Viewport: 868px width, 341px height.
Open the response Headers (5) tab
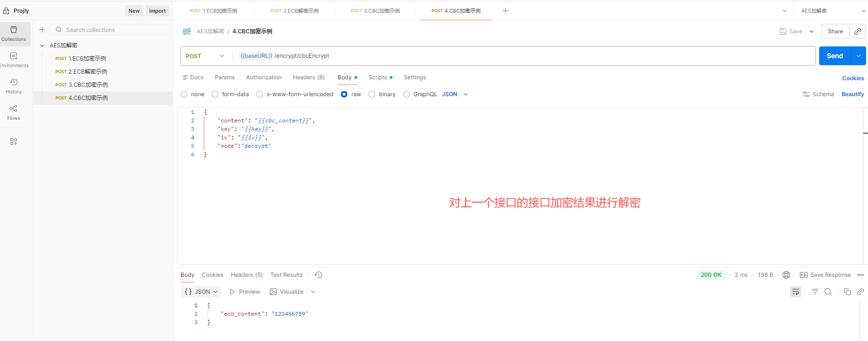tap(247, 275)
